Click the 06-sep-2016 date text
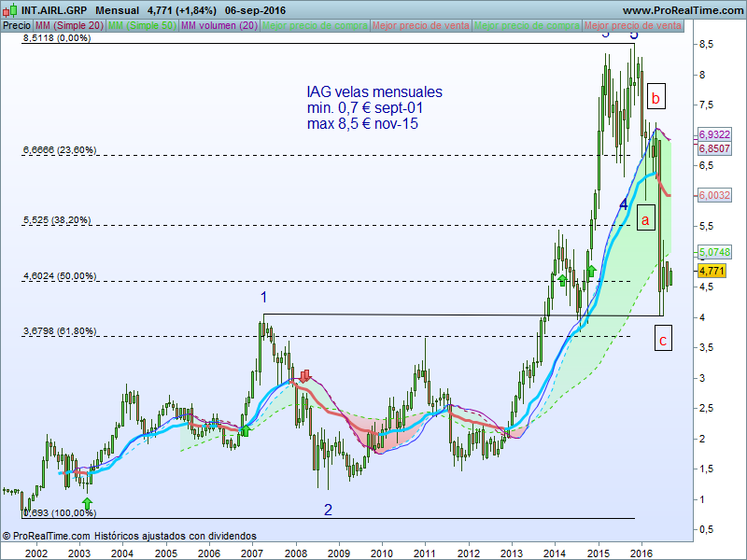747x560 pixels. click(x=255, y=10)
